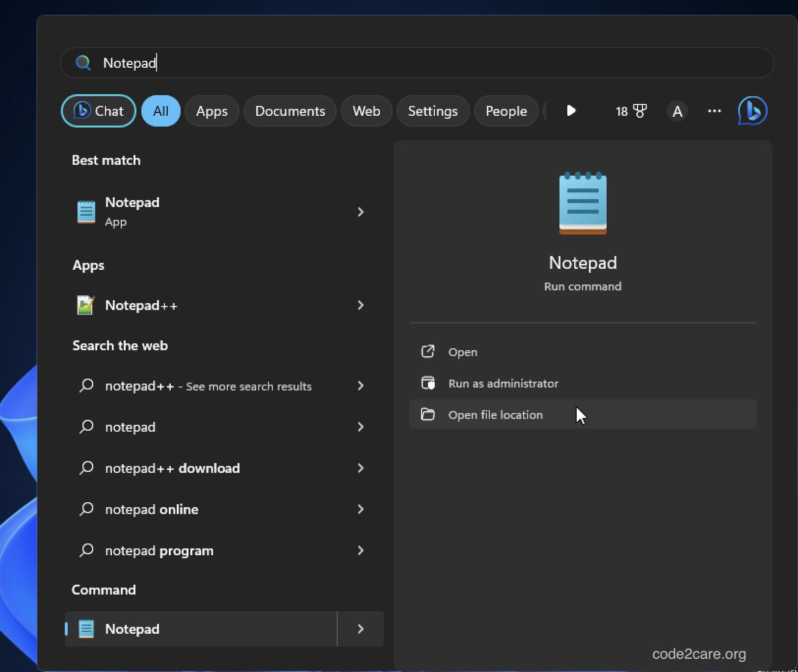Run Notepad as administrator
Viewport: 798px width, 672px height.
(x=503, y=383)
